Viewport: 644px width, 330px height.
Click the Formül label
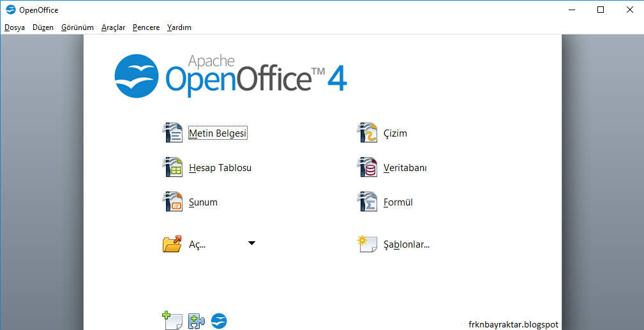point(398,202)
